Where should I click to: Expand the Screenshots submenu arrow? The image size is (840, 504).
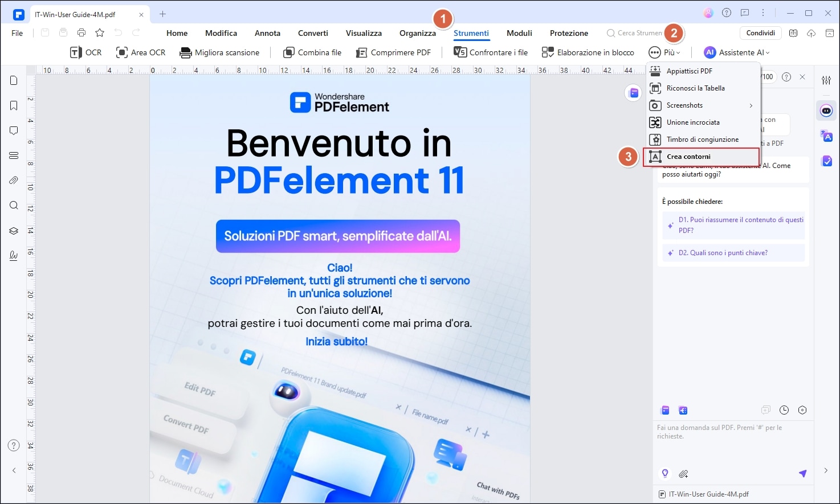click(751, 105)
